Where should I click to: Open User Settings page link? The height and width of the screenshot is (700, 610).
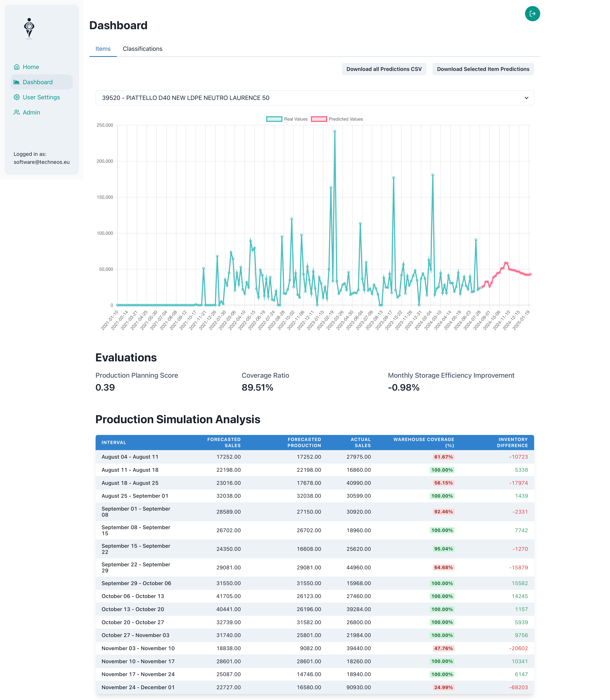click(41, 97)
